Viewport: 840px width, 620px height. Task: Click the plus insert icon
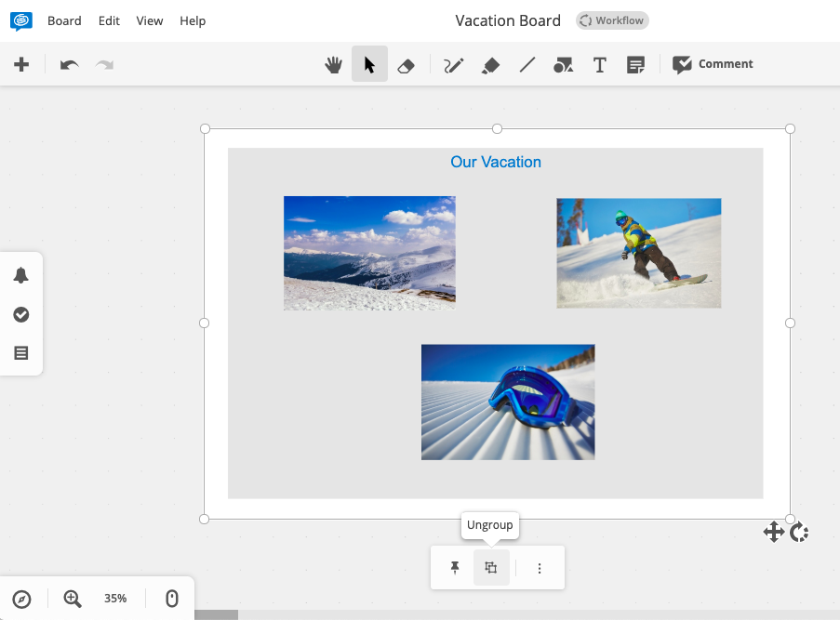coord(21,65)
